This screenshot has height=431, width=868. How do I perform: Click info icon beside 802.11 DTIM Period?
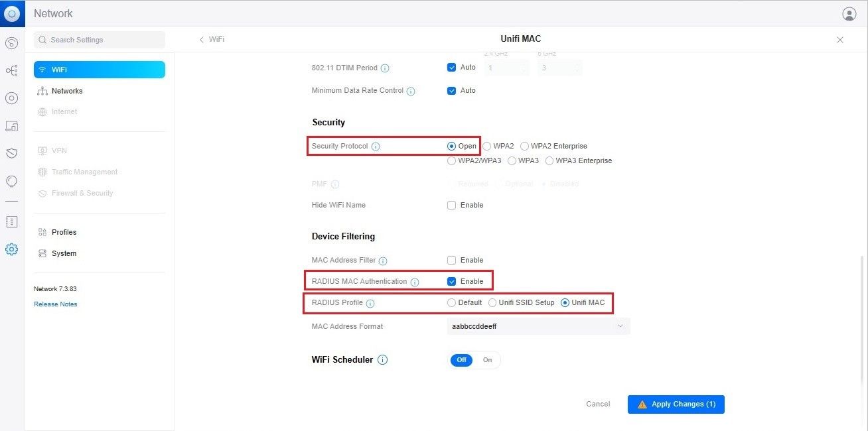coord(385,68)
